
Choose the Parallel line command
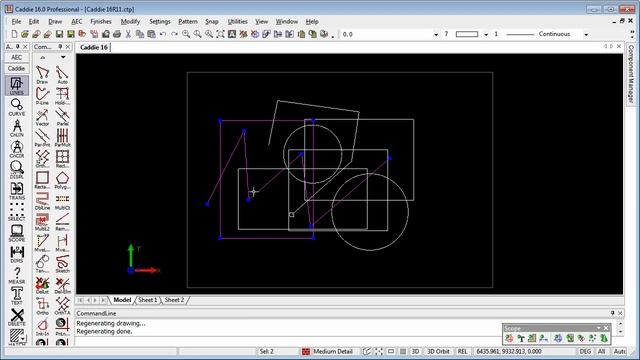[x=62, y=117]
